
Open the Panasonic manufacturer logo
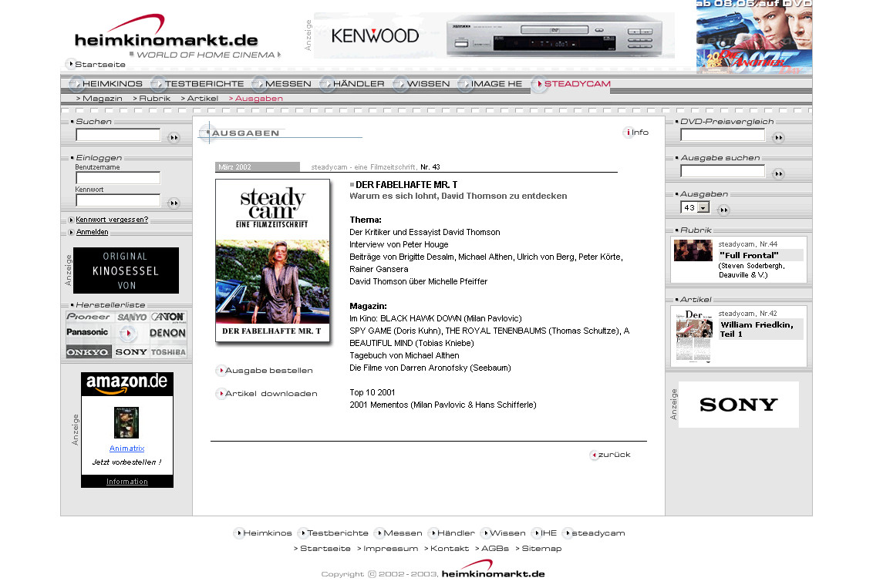click(x=87, y=332)
